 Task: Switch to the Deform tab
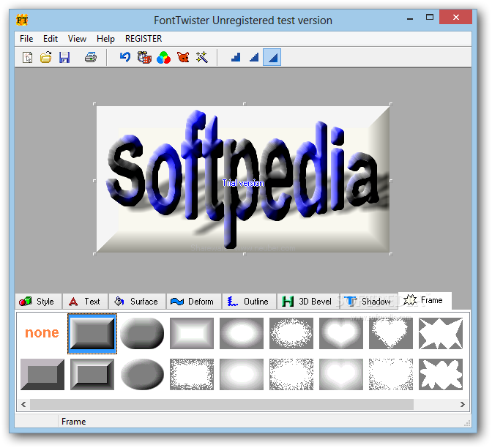(194, 302)
